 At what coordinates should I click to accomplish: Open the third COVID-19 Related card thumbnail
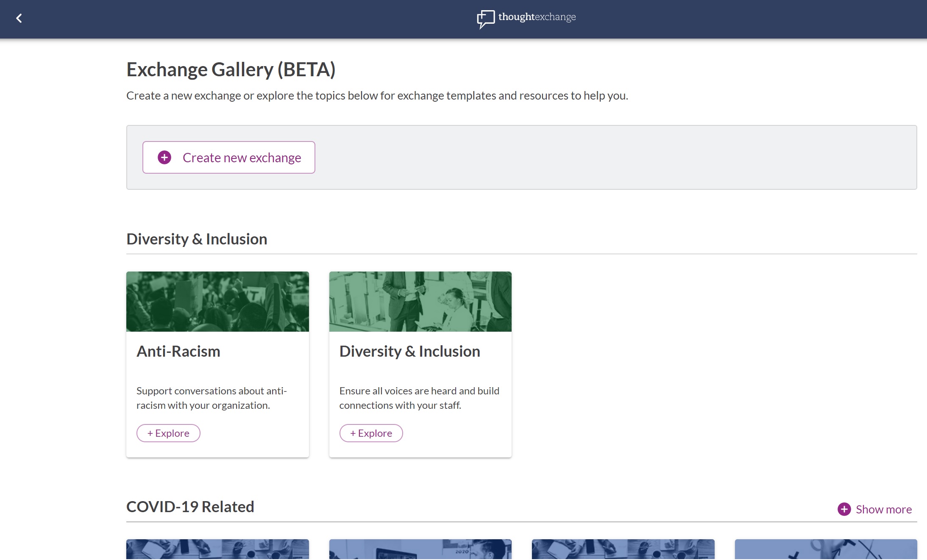point(623,549)
